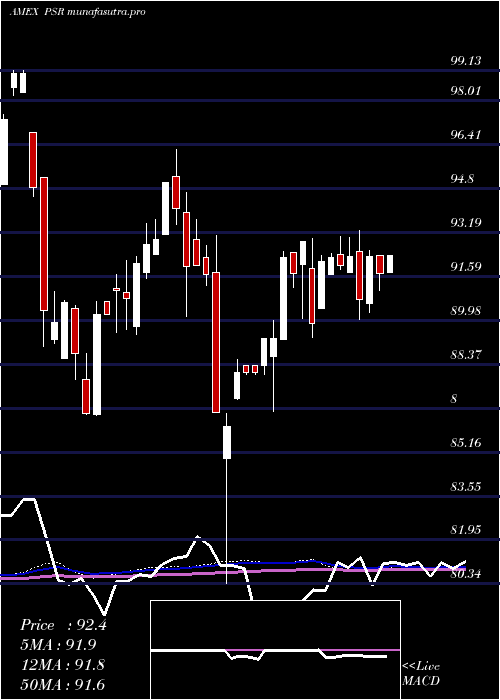Click the 85.16 price axis label
The width and height of the screenshot is (500, 700).
click(x=466, y=443)
